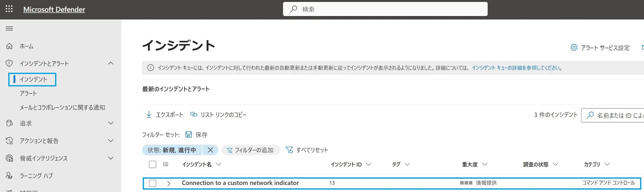Expand the Connection to a custom network indicator row

click(169, 183)
